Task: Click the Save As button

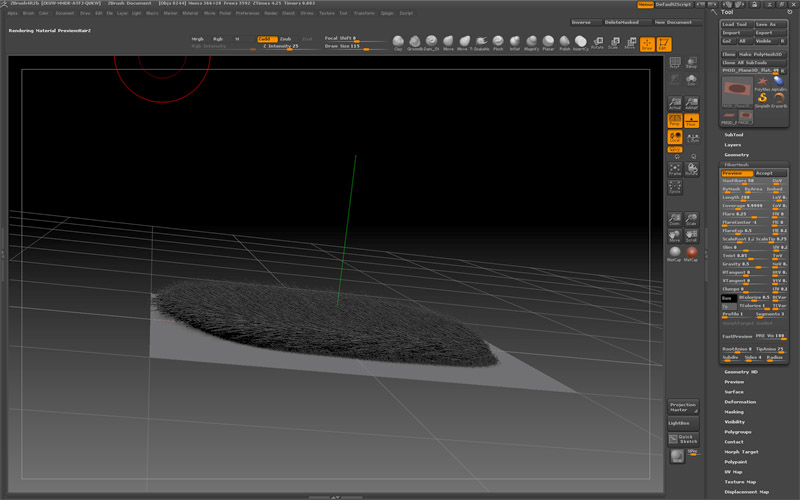Action: [770, 24]
